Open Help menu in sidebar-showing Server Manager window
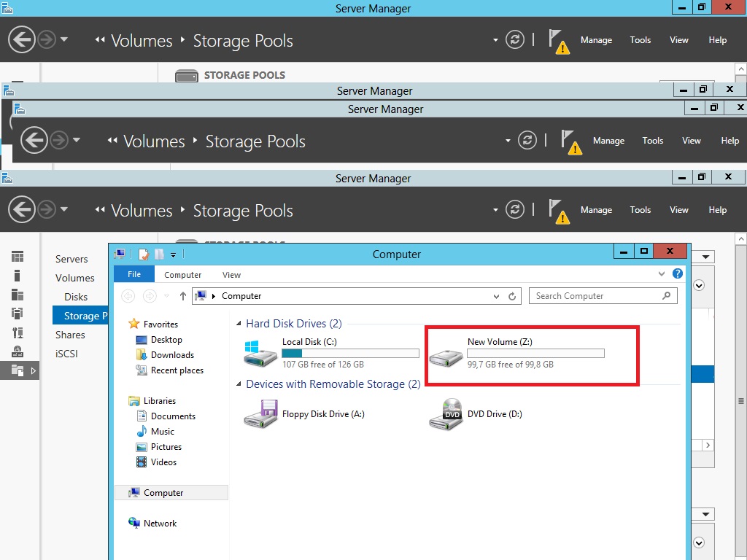This screenshot has height=560, width=747. (x=718, y=210)
